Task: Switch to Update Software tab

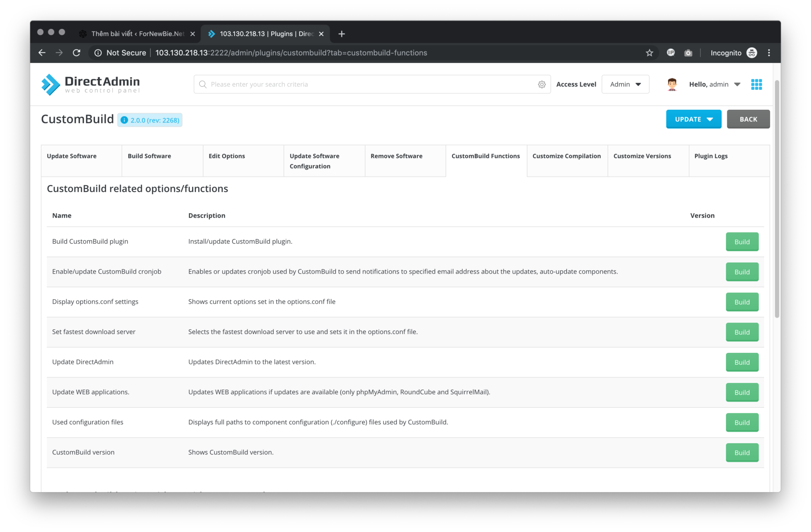Action: click(81, 161)
